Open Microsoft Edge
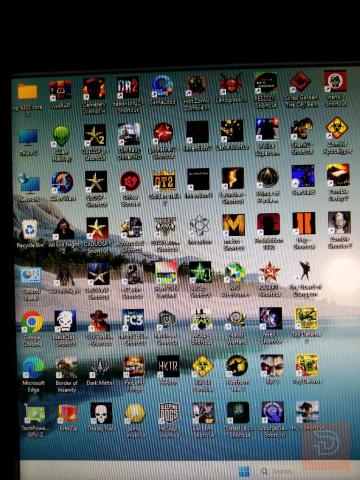The image size is (360, 480). [x=33, y=368]
